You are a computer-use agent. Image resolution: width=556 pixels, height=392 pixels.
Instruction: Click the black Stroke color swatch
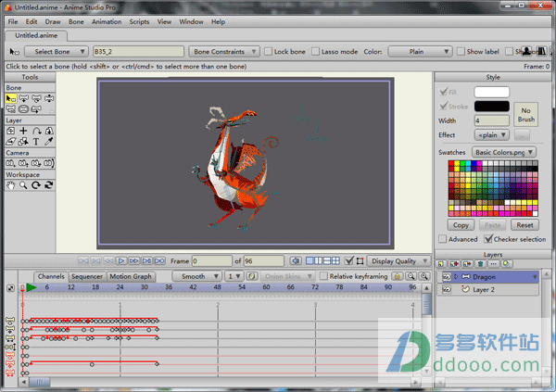[x=492, y=107]
